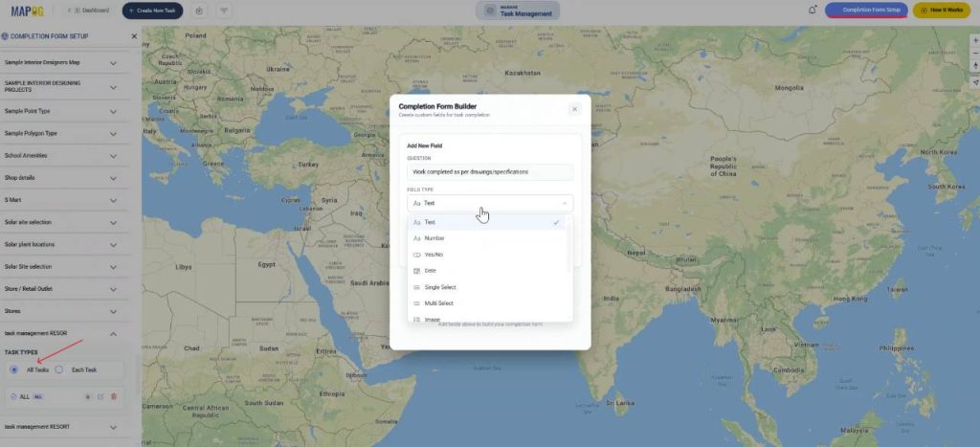This screenshot has height=447, width=980.
Task: Select the All Tasks radio button
Action: pyautogui.click(x=13, y=369)
